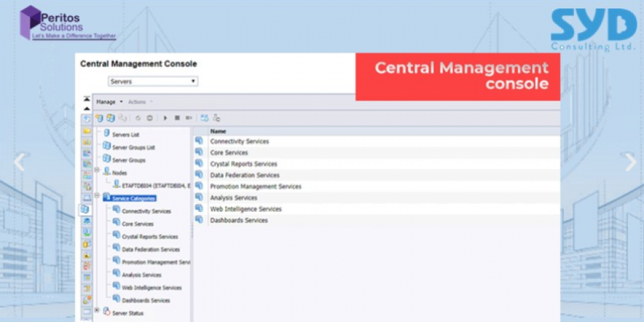Click Promotion Management Services in the Name list
The height and width of the screenshot is (322, 644).
(255, 186)
